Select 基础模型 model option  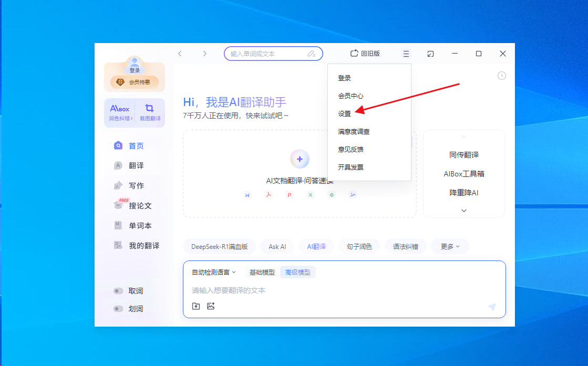point(262,273)
